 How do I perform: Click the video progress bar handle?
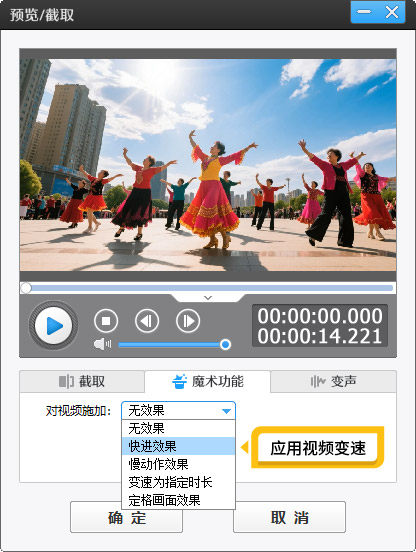tap(26, 288)
